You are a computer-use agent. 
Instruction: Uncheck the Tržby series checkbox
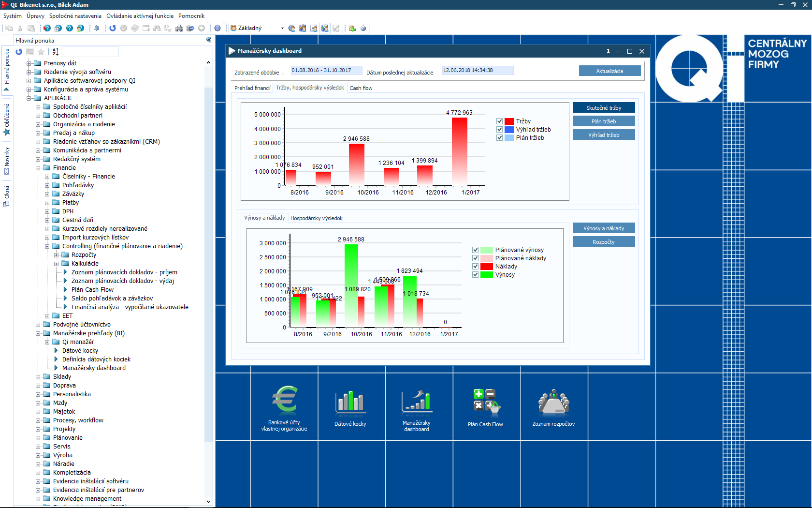click(500, 121)
